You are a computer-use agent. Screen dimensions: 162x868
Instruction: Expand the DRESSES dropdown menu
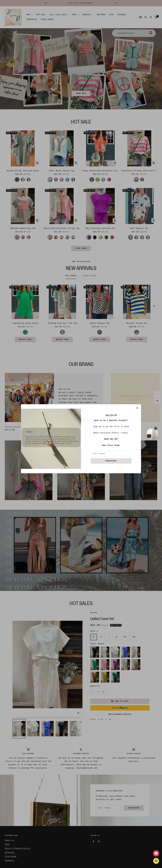tap(88, 14)
